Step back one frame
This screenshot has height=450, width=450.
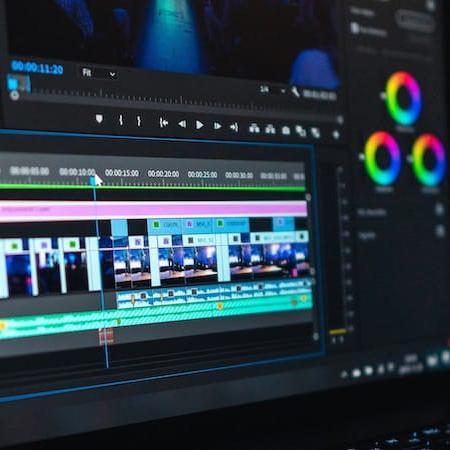(x=182, y=124)
